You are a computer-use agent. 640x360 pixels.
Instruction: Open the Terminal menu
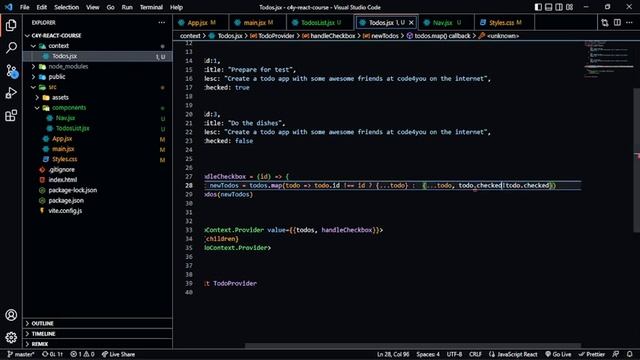[x=151, y=7]
